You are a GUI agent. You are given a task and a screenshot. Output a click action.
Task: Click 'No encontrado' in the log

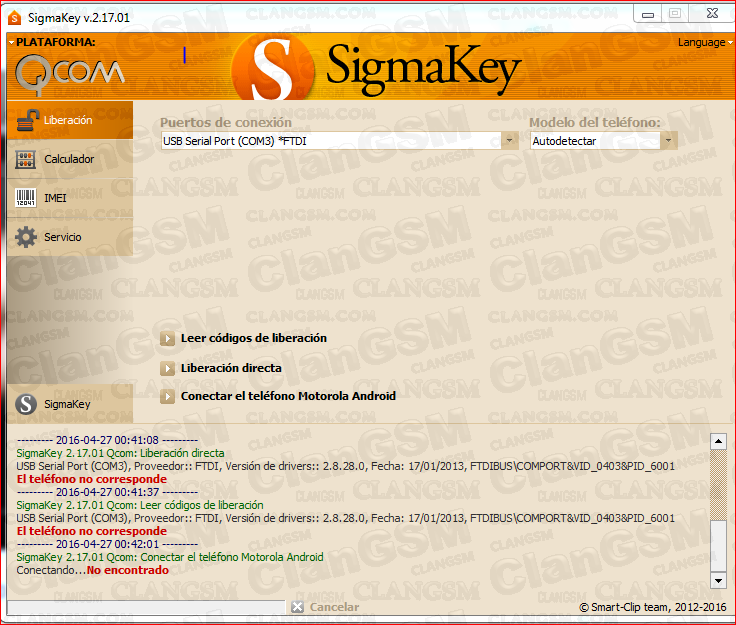[x=128, y=570]
